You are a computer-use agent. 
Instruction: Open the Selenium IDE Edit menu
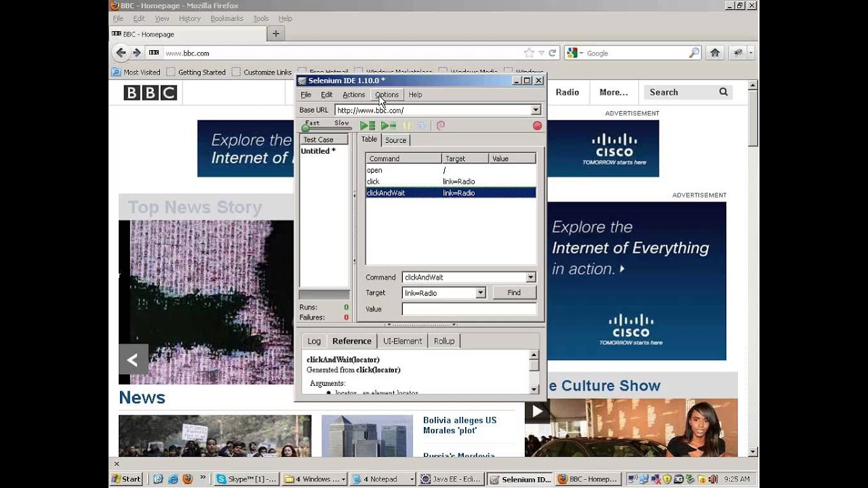click(327, 95)
